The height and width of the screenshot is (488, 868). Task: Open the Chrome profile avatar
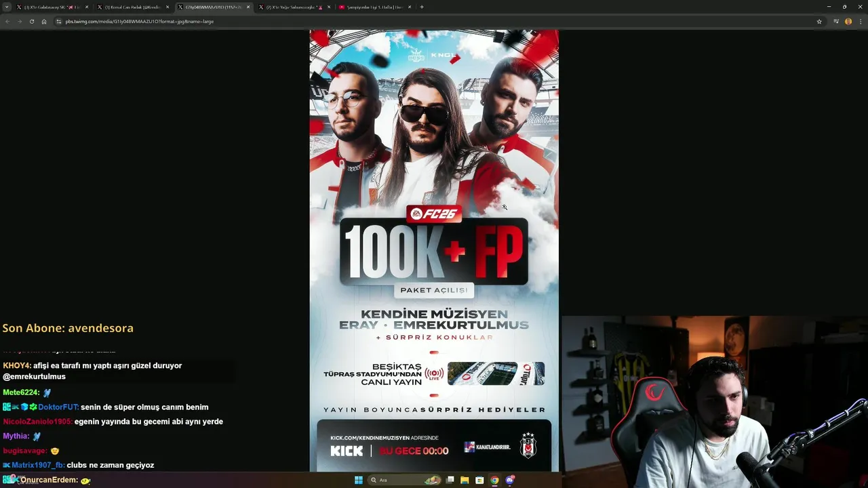pos(848,21)
